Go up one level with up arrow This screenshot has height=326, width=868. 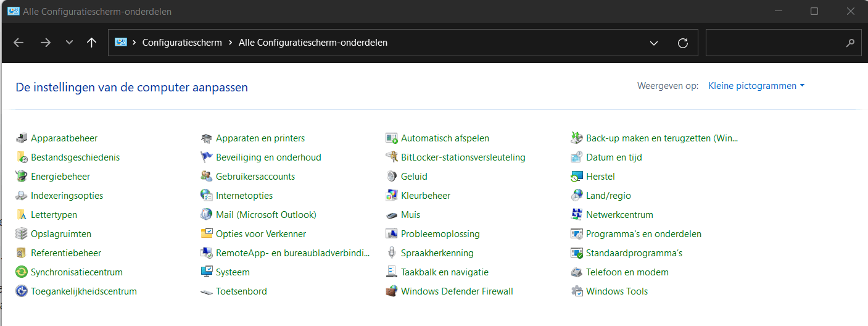pyautogui.click(x=92, y=43)
